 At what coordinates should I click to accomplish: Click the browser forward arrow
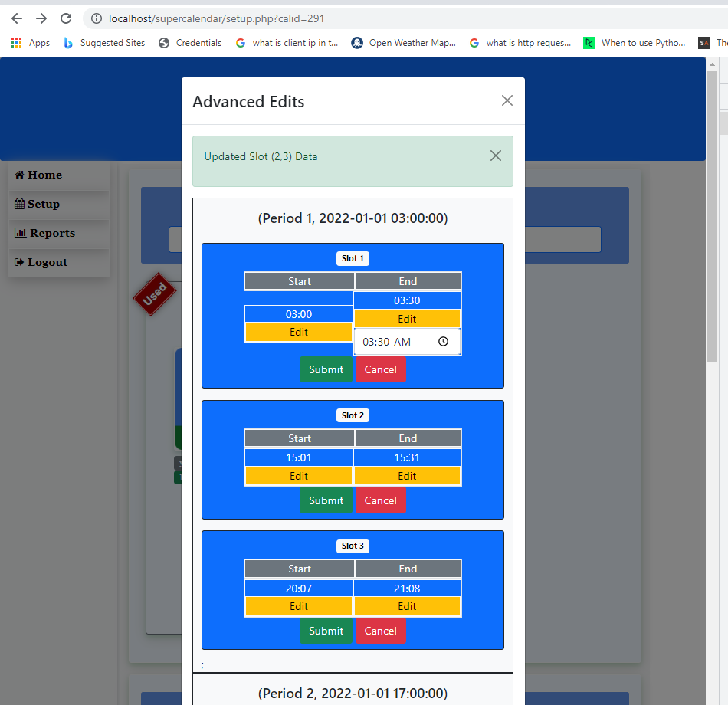[41, 18]
